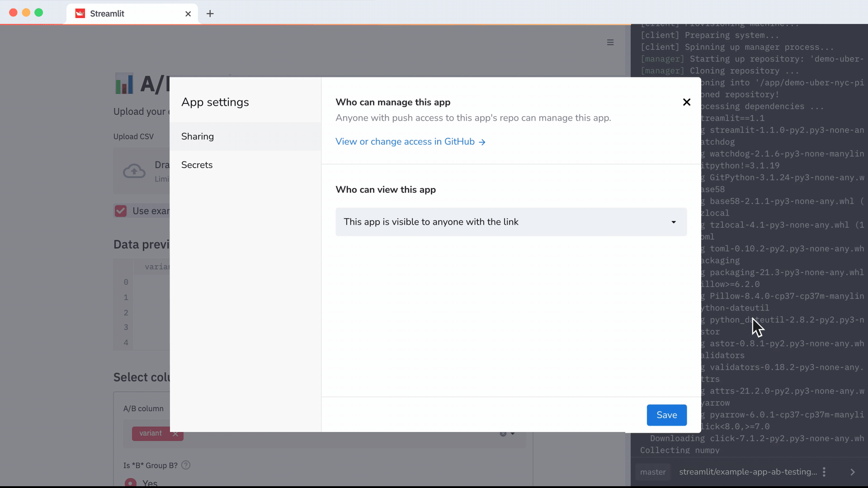This screenshot has height=488, width=868.
Task: Save the app settings
Action: [666, 415]
